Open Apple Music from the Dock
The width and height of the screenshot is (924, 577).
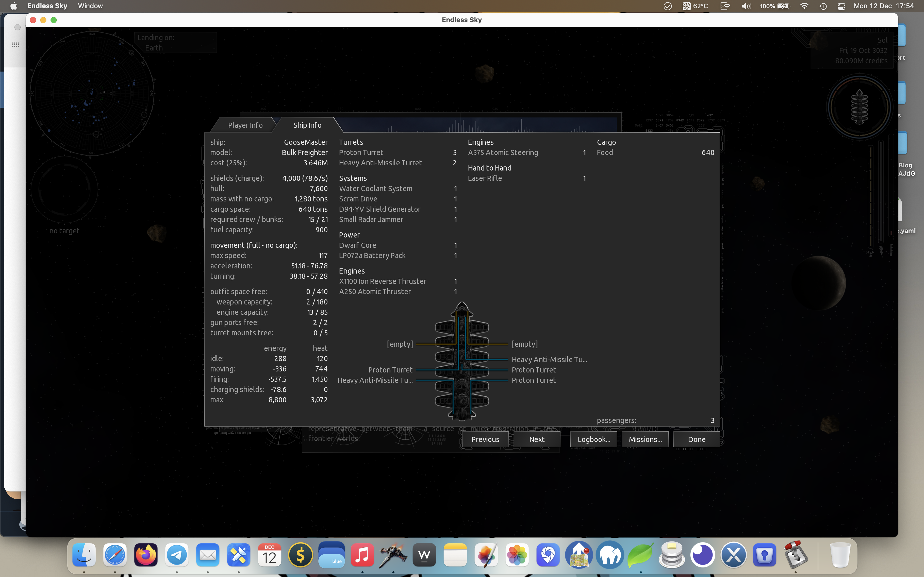point(362,555)
